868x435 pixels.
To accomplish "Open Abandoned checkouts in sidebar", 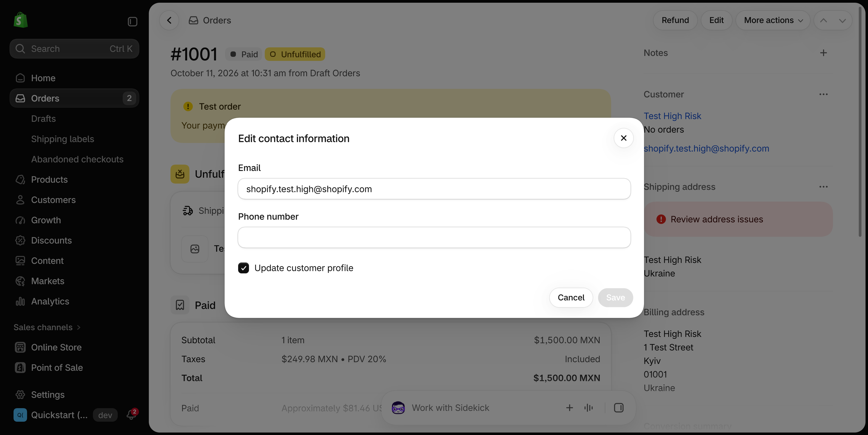I will [78, 159].
